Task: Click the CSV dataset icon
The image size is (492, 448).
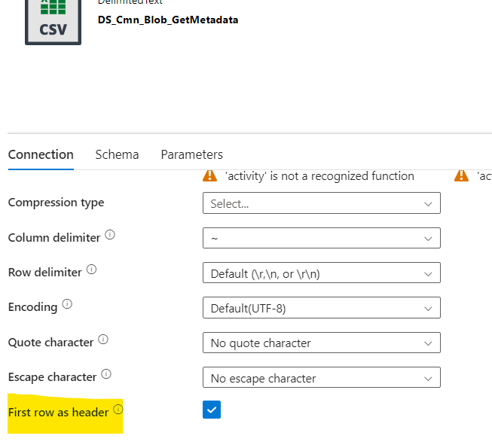Action: (x=53, y=20)
